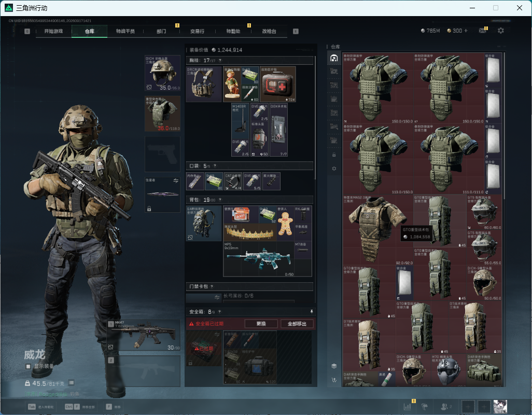532x415 pixels.
Task: Click the flag icon in the bottom bar
Action: coord(425,407)
